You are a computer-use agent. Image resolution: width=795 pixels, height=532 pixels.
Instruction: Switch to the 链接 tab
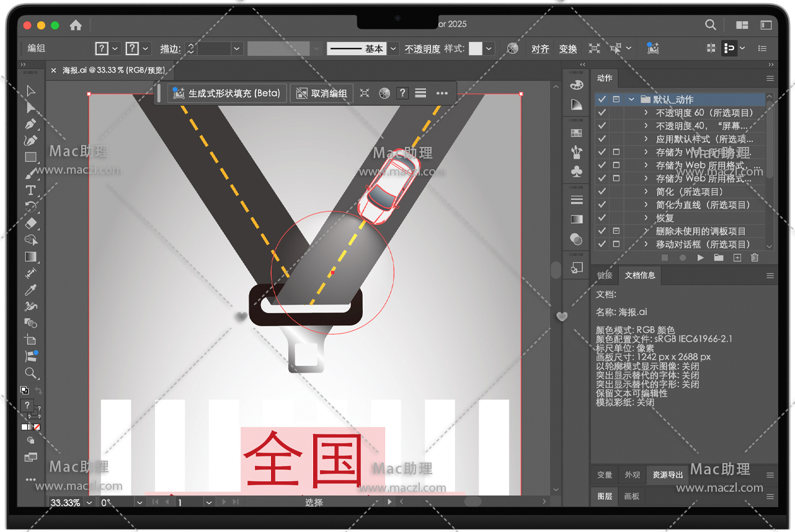(605, 275)
